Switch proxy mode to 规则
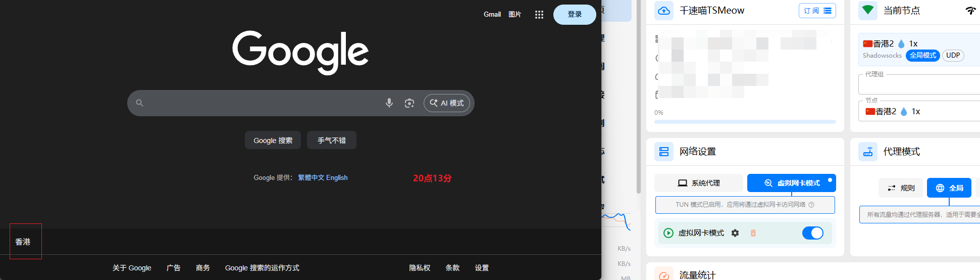Screen dimensions: 980x280 pos(901,188)
